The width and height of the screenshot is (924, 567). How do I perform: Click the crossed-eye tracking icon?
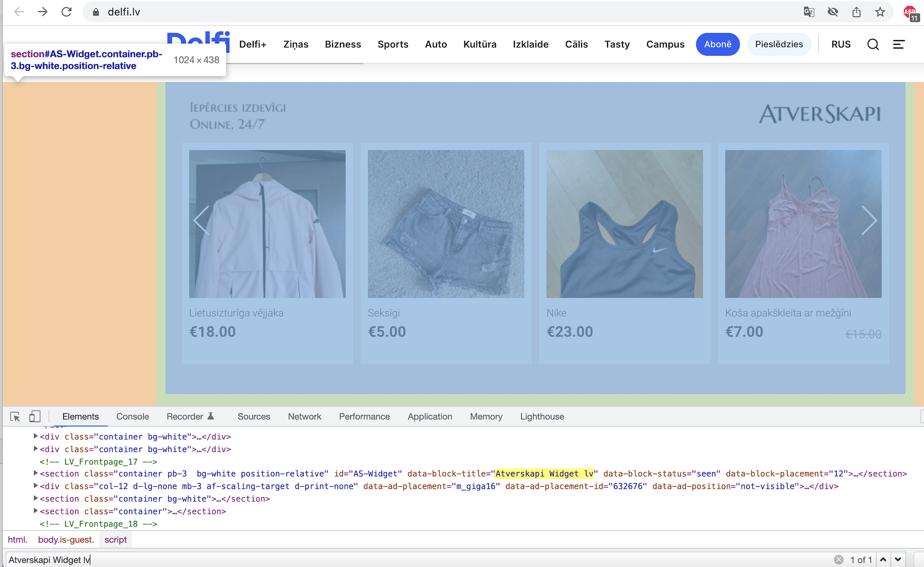833,12
